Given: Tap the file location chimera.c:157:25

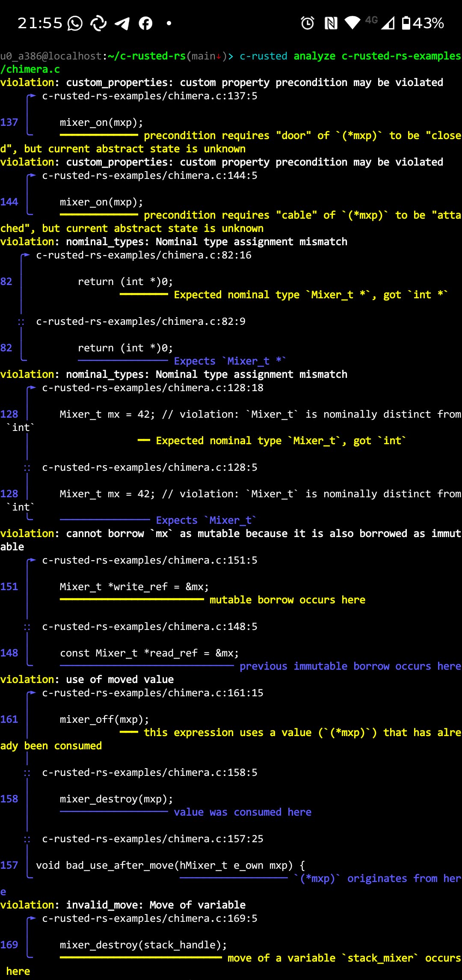Looking at the screenshot, I should point(153,839).
